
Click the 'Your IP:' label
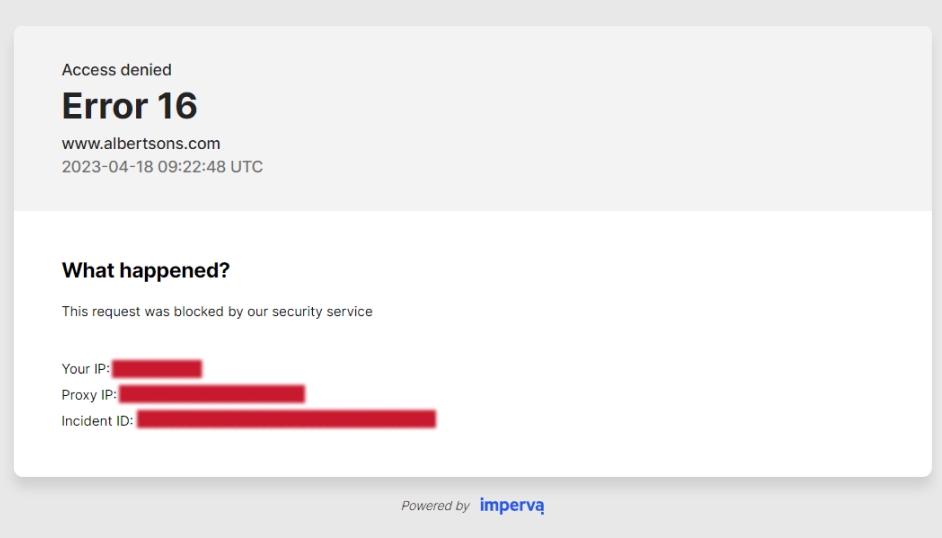point(85,369)
